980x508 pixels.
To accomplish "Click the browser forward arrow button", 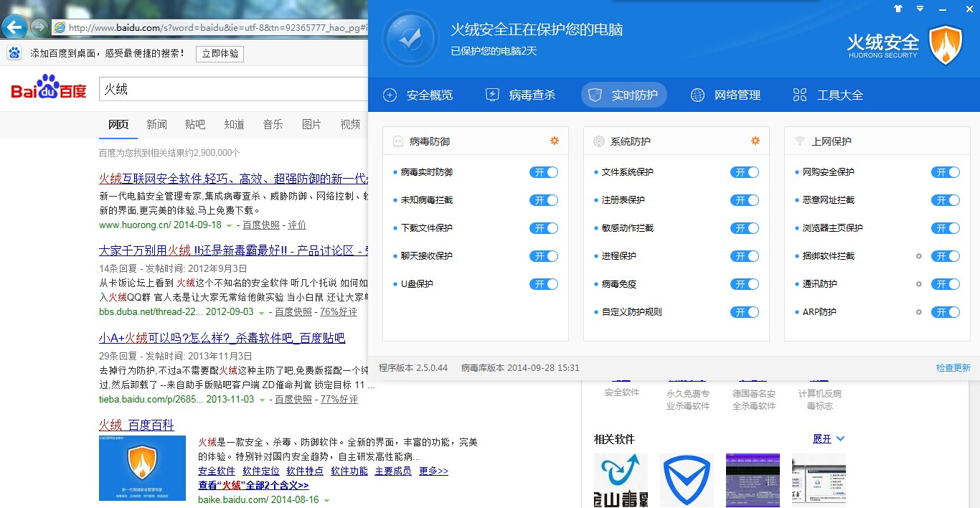I will [x=39, y=27].
